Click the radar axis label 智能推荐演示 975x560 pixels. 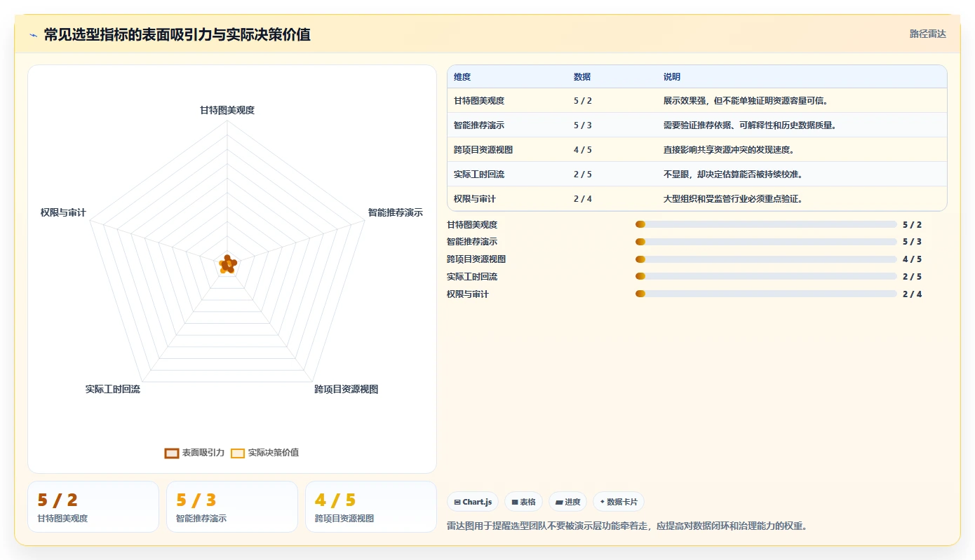(396, 213)
